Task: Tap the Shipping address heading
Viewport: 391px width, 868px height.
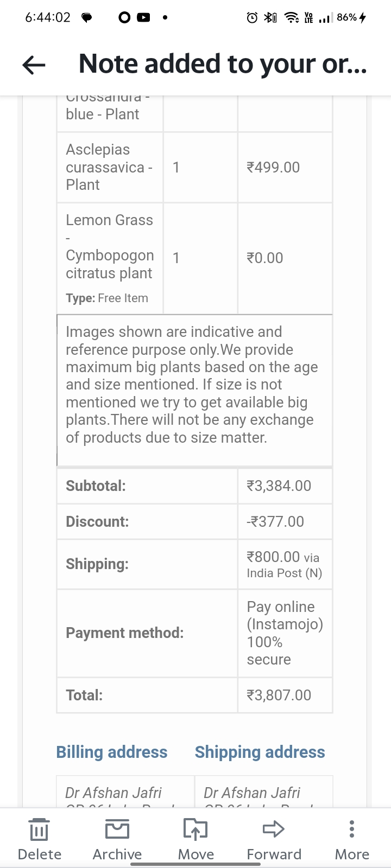Action: 260,752
